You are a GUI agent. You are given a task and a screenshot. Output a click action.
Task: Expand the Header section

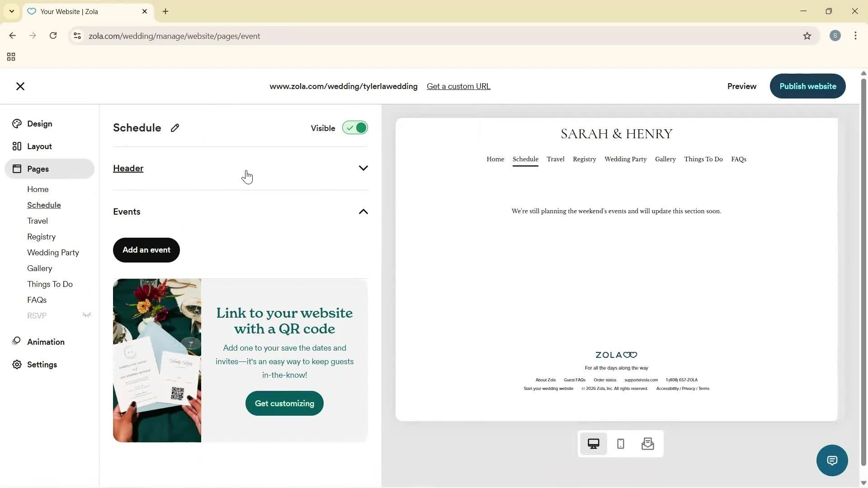(363, 168)
